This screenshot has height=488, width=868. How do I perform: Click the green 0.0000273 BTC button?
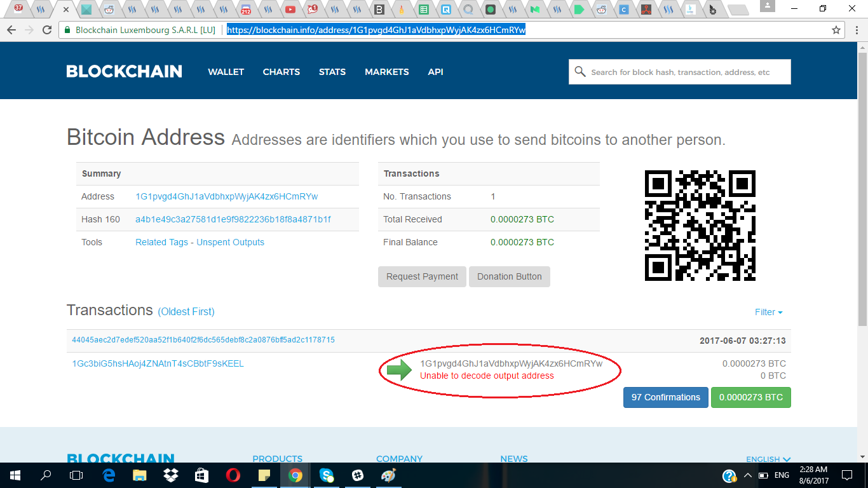pyautogui.click(x=751, y=397)
